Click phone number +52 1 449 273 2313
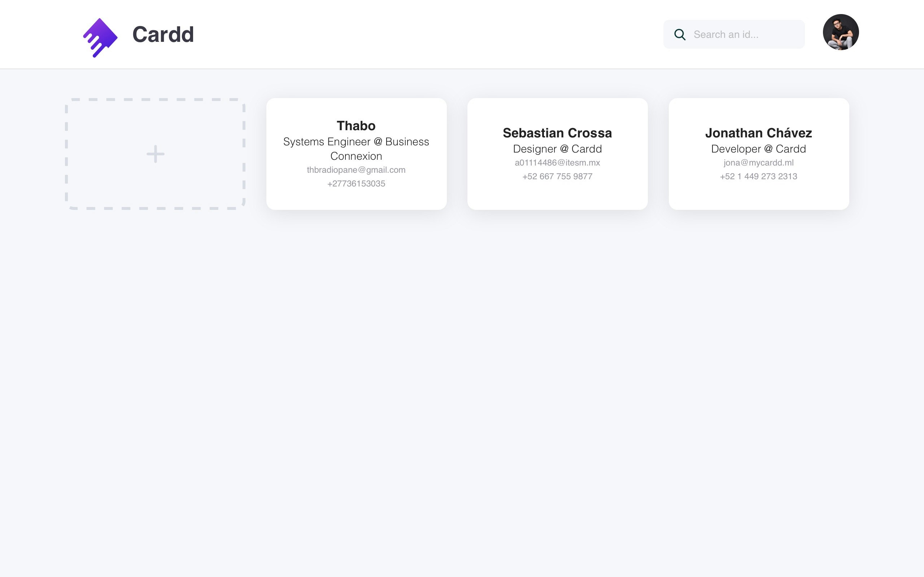924x577 pixels. point(758,176)
